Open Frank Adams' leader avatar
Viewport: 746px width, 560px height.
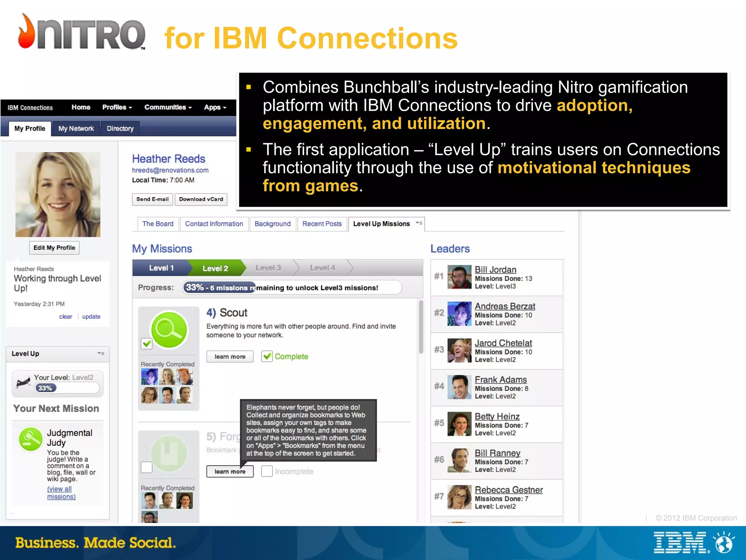459,387
